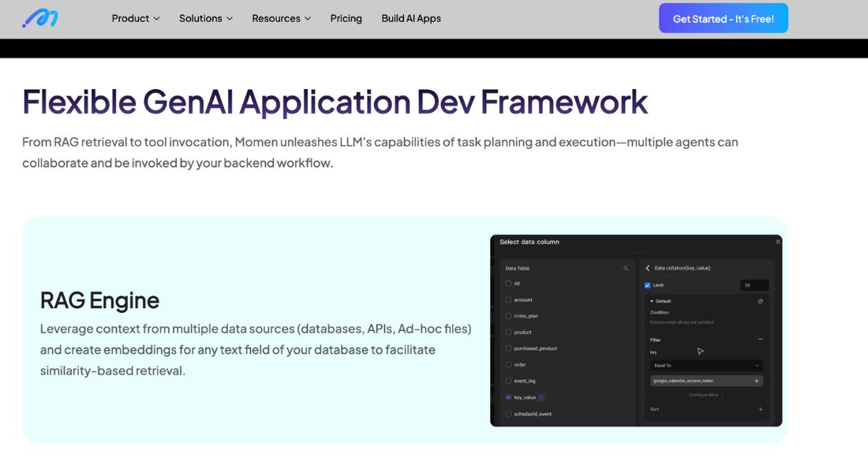Collapse the Filter section with the minus icon
The image size is (868, 473).
[760, 339]
